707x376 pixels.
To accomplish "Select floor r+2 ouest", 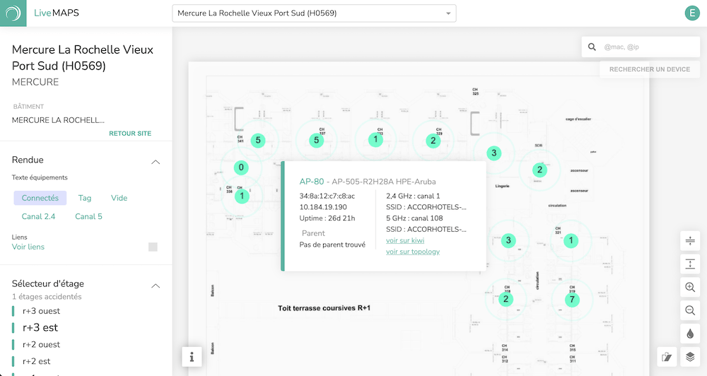I will [41, 345].
